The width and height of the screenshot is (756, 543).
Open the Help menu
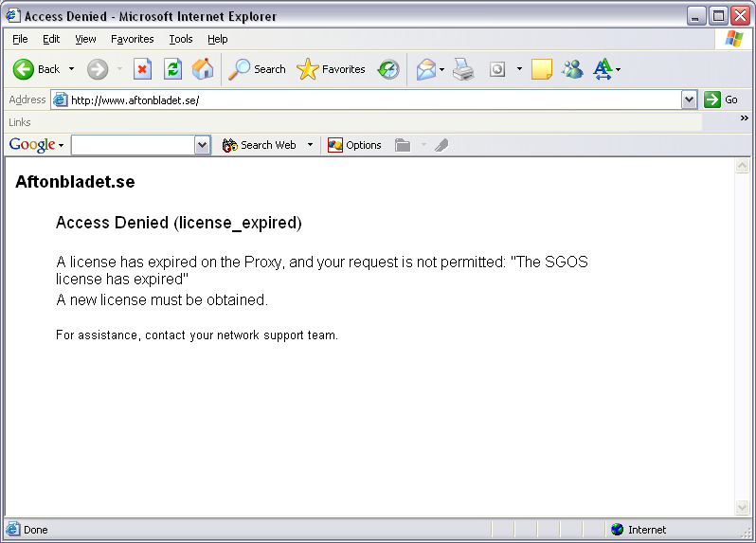pyautogui.click(x=218, y=39)
